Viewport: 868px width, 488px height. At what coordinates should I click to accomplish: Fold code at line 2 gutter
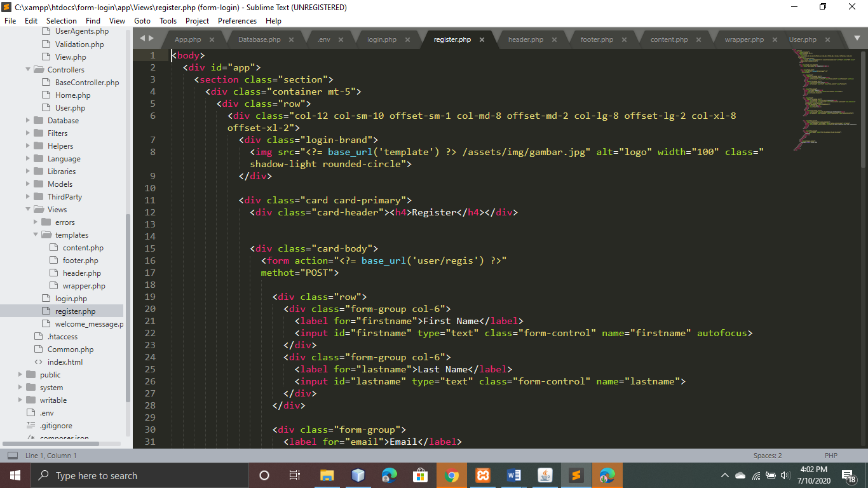click(163, 67)
